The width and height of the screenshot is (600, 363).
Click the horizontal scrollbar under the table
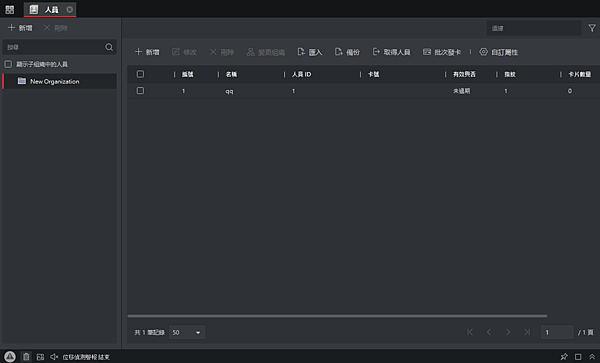click(x=337, y=316)
